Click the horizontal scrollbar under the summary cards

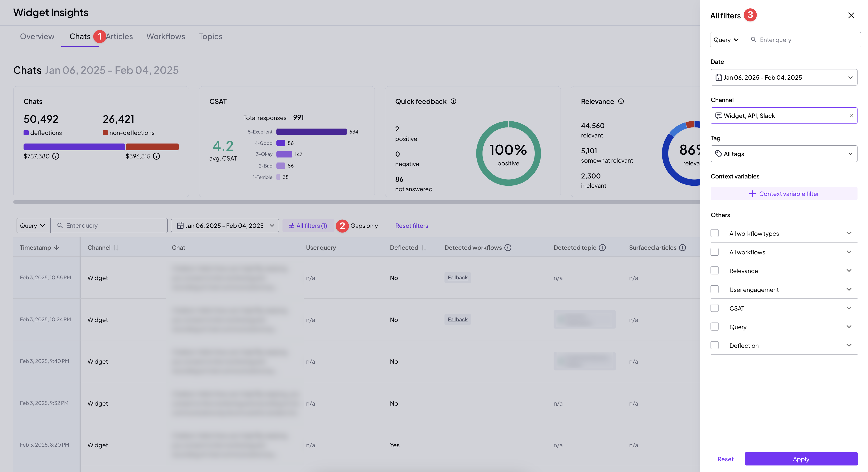coord(357,202)
